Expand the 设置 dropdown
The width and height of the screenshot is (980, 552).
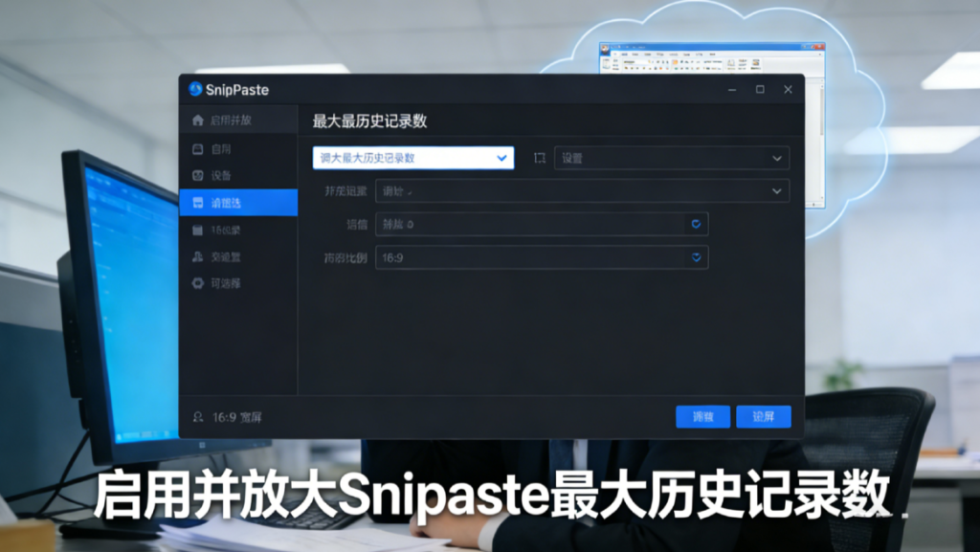pyautogui.click(x=671, y=158)
